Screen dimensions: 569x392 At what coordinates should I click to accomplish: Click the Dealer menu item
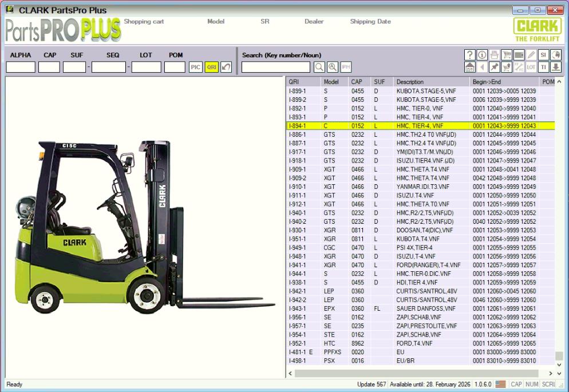314,21
